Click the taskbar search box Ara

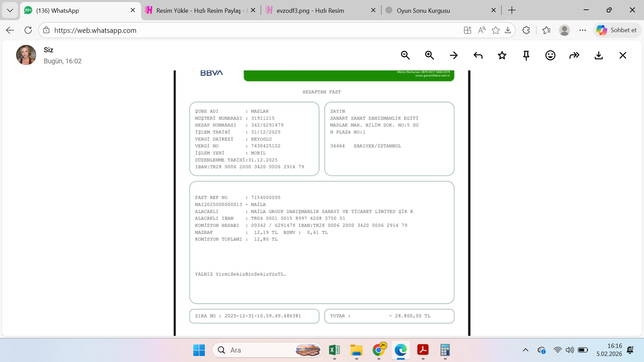(267, 350)
